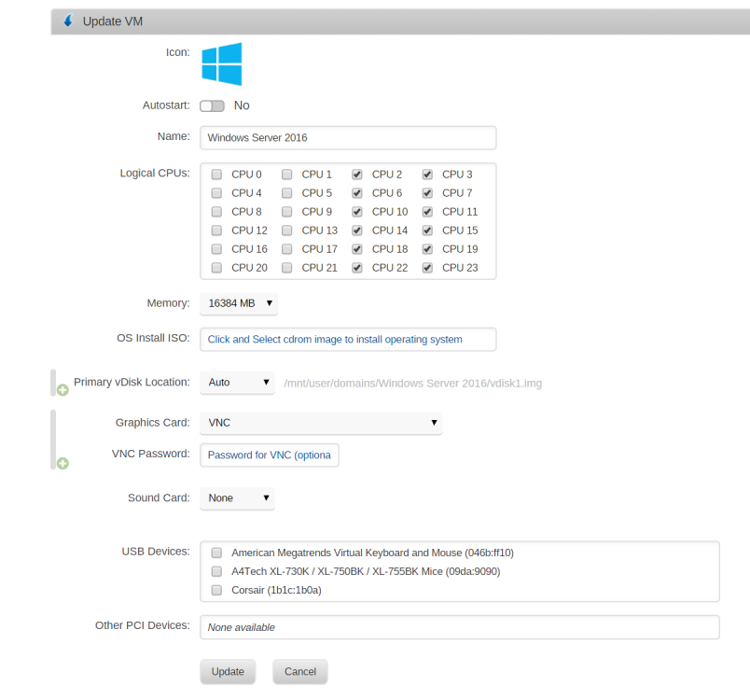The width and height of the screenshot is (750, 700).
Task: Check the CPU 9 checkbox
Action: tap(287, 212)
